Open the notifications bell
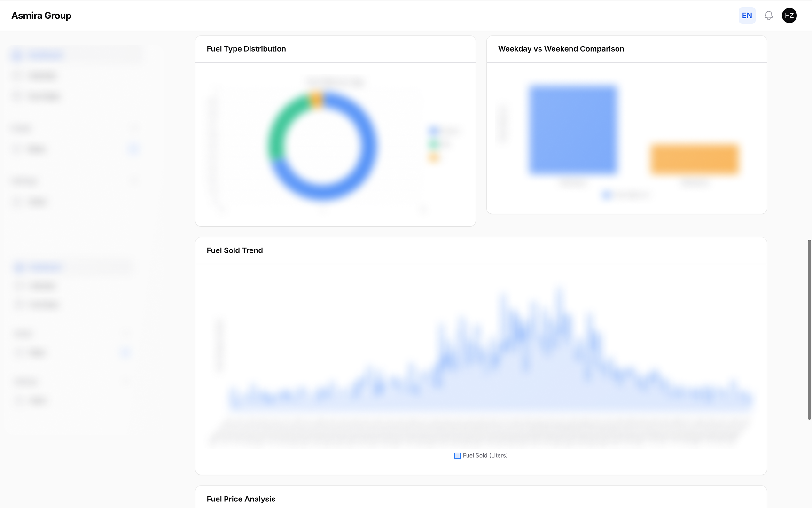This screenshot has width=812, height=508. [x=768, y=16]
